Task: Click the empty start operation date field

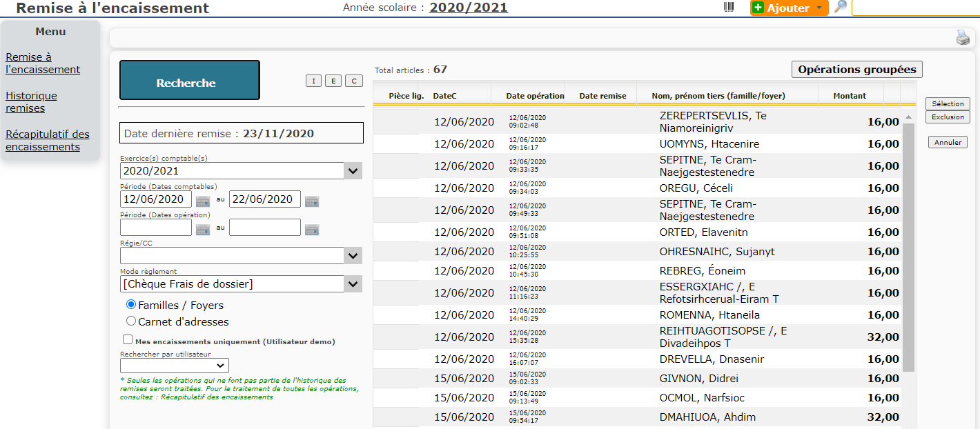Action: pyautogui.click(x=156, y=227)
